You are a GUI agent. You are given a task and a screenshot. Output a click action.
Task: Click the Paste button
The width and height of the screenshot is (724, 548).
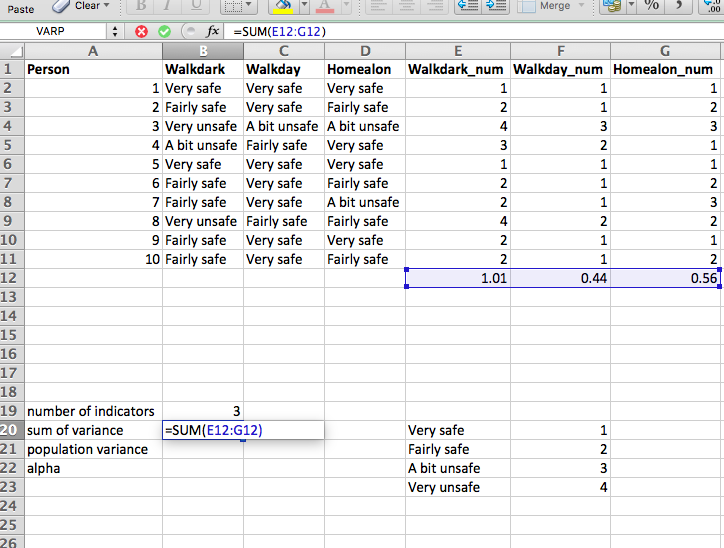[18, 7]
